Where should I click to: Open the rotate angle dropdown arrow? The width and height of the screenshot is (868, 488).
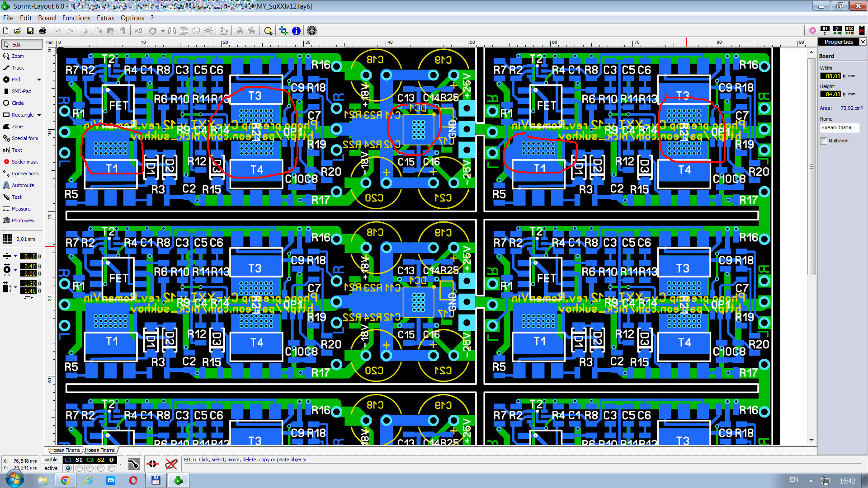pyautogui.click(x=163, y=31)
